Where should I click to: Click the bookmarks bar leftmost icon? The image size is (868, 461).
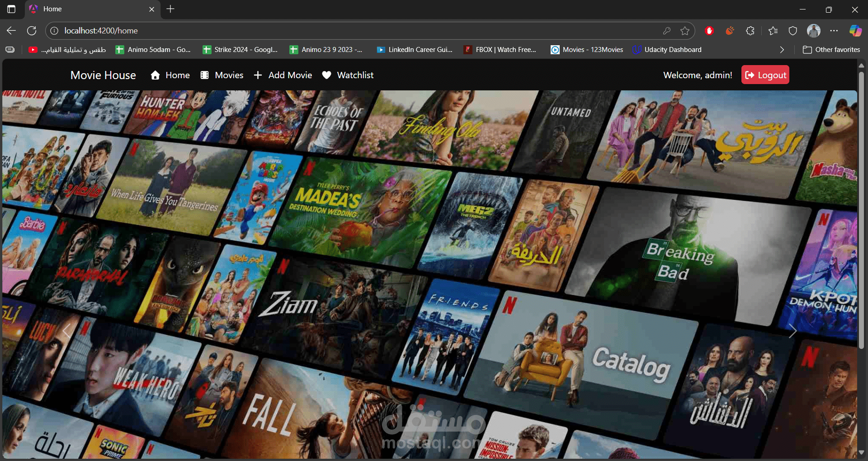[10, 50]
